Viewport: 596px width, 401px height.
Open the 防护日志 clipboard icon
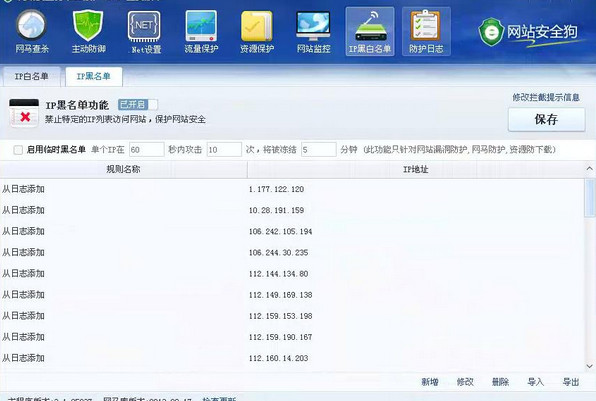pos(426,32)
